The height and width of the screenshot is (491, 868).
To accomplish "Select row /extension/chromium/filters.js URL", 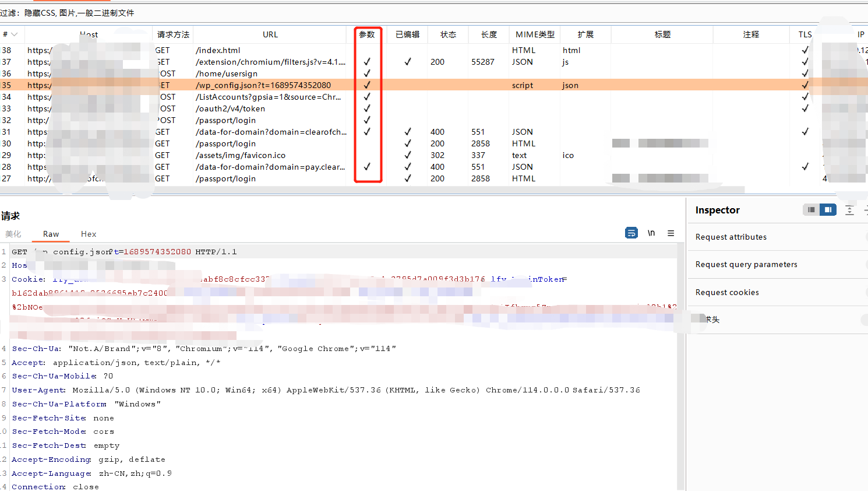I will [434, 62].
